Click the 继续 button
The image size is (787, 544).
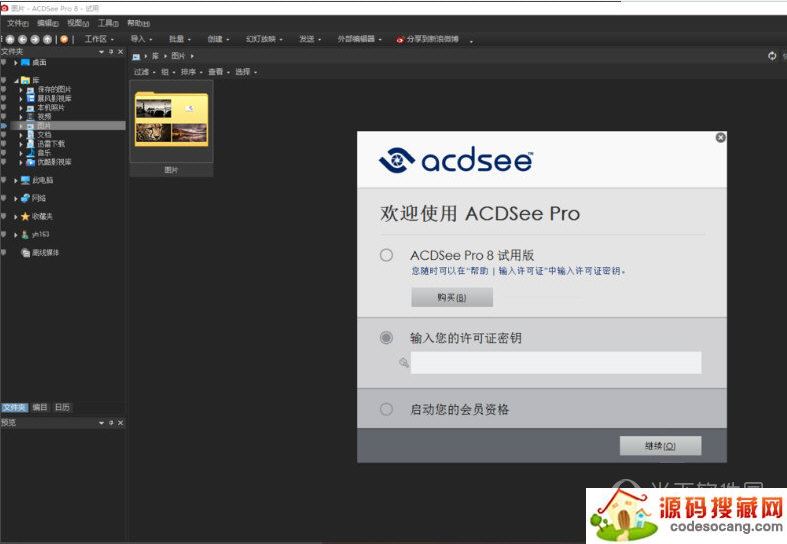coord(660,446)
